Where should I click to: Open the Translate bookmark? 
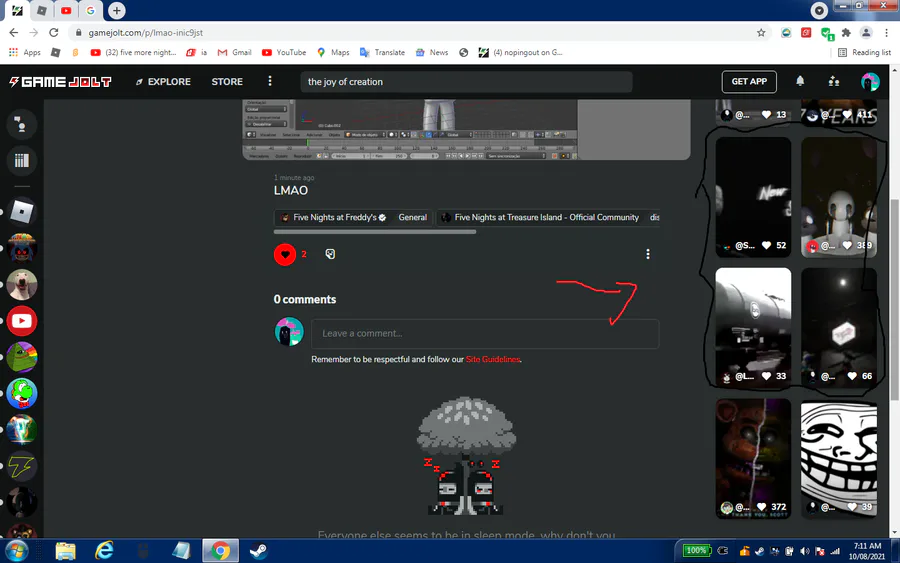[382, 52]
